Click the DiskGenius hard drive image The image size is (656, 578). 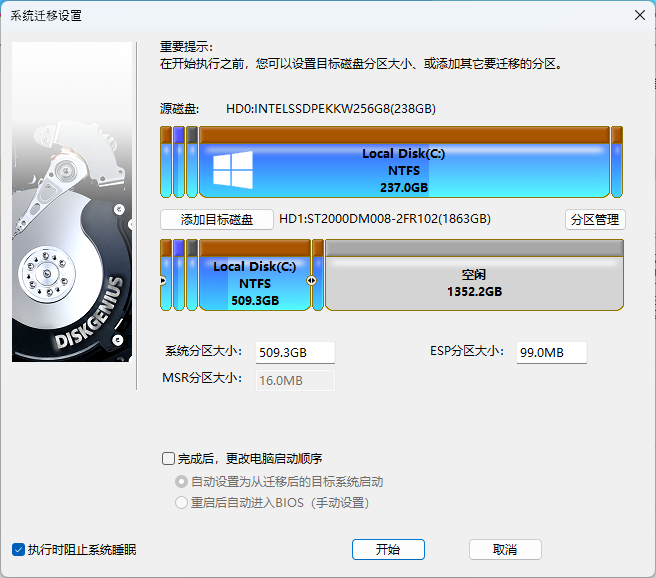click(72, 202)
